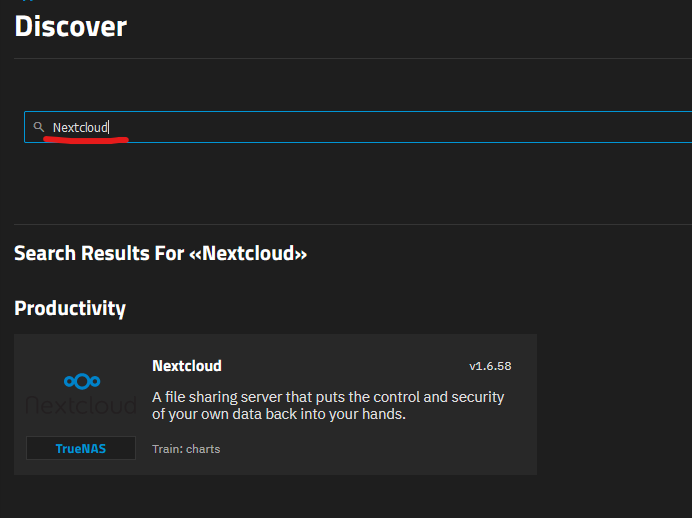Click the v1.6.58 version text

coord(490,366)
